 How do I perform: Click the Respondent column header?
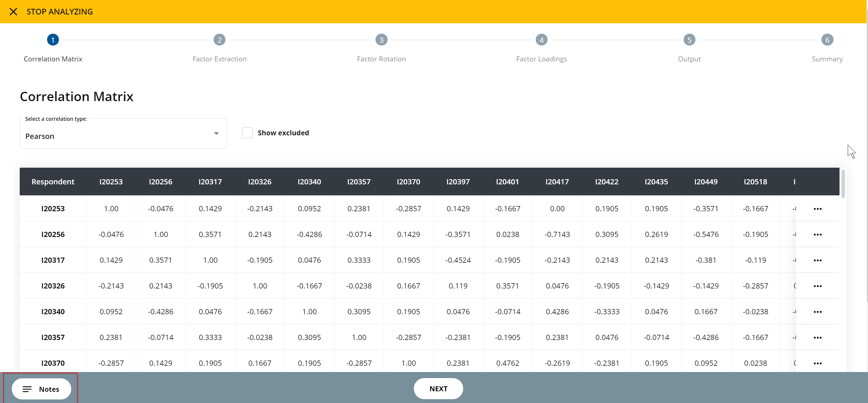[x=53, y=182]
